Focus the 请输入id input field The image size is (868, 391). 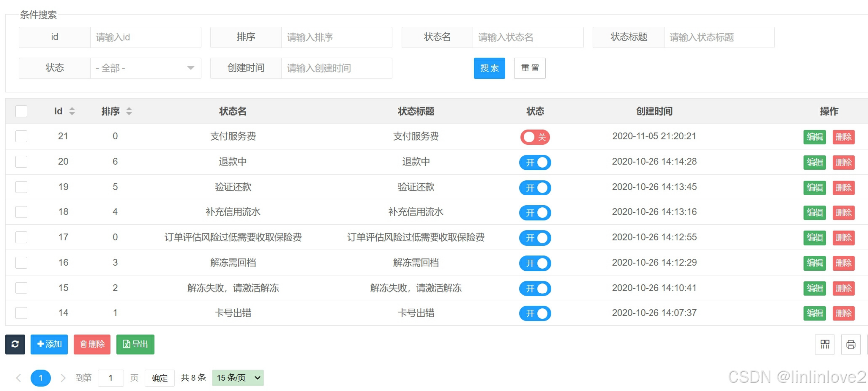click(x=145, y=37)
